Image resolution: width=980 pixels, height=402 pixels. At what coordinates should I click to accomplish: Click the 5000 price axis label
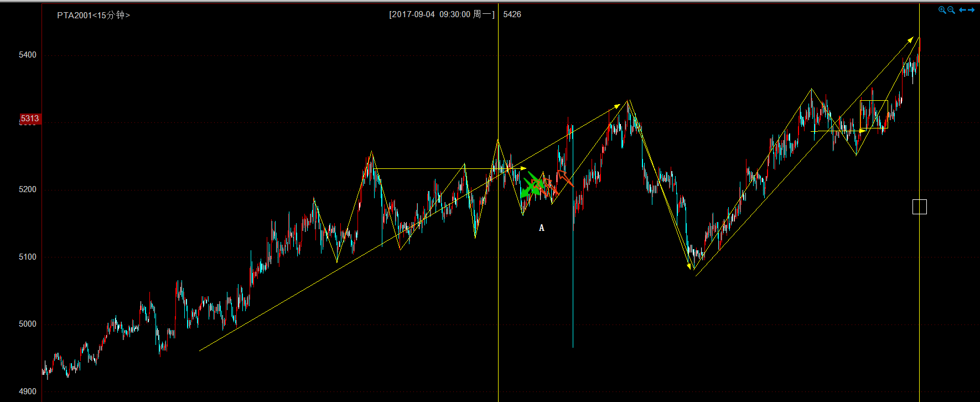click(28, 324)
